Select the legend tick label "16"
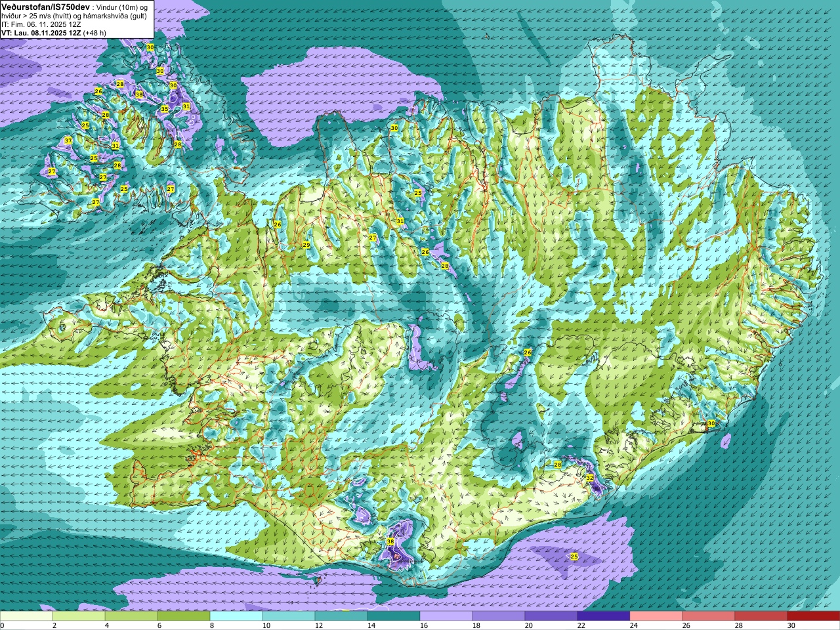This screenshot has width=840, height=630. point(424,625)
